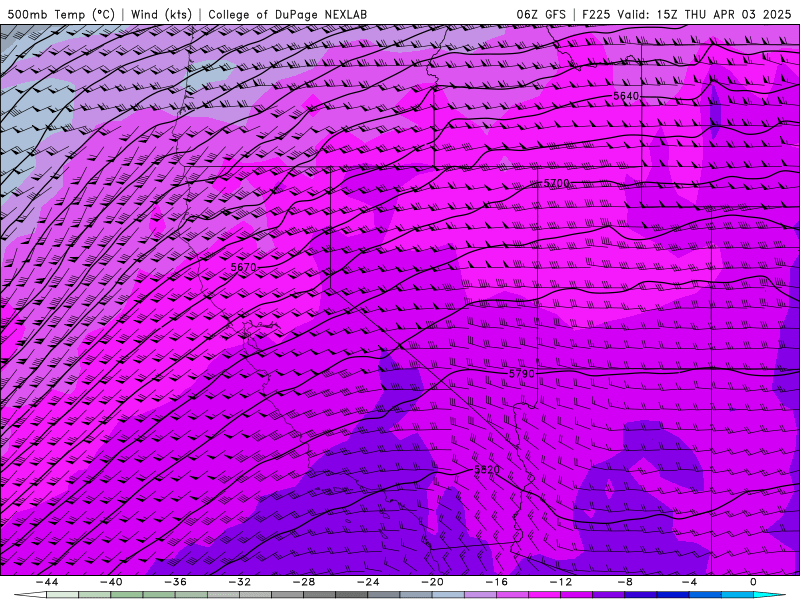The height and width of the screenshot is (600, 800).
Task: Click the -8 colorbar tick label
Action: click(625, 582)
